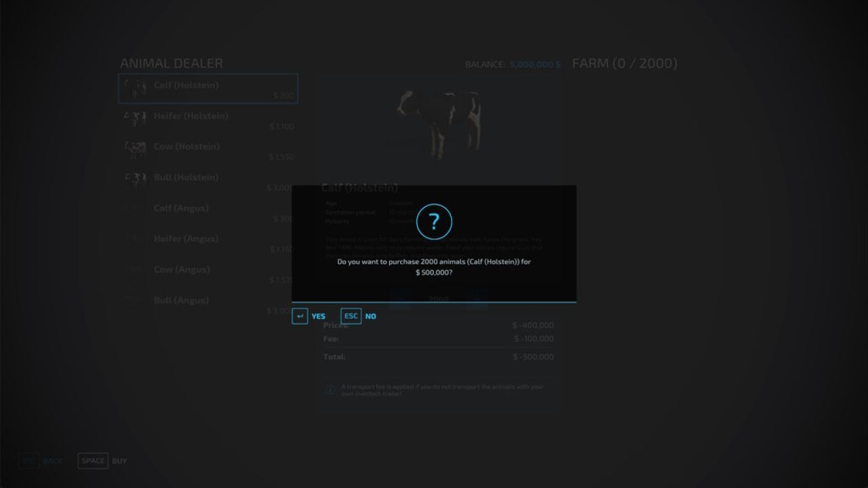This screenshot has width=868, height=488.
Task: Click the question mark icon in the dialog
Action: point(434,222)
